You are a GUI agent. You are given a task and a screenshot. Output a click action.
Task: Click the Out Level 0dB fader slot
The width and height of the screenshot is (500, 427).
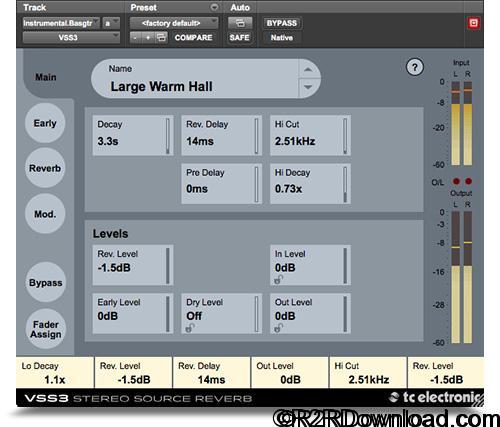(x=290, y=372)
